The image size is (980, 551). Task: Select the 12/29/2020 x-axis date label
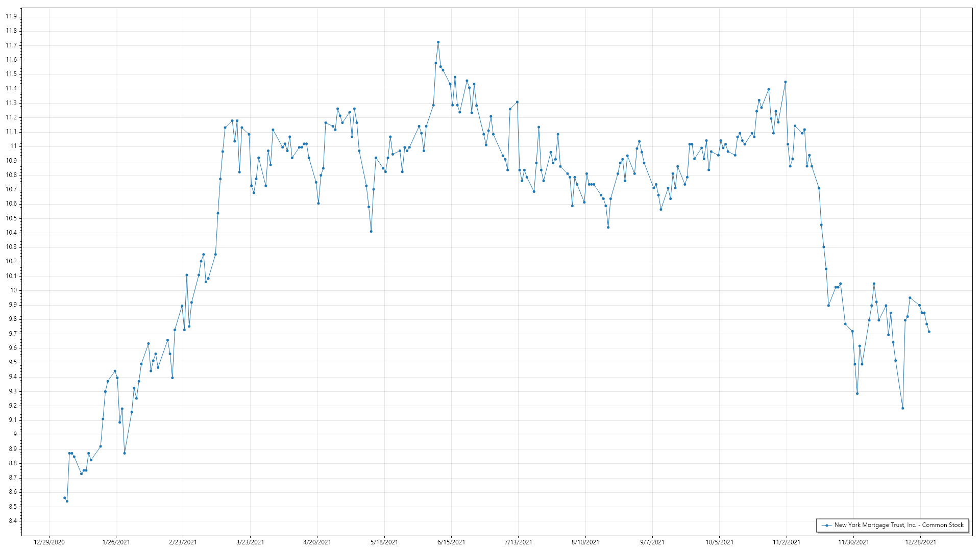point(49,542)
